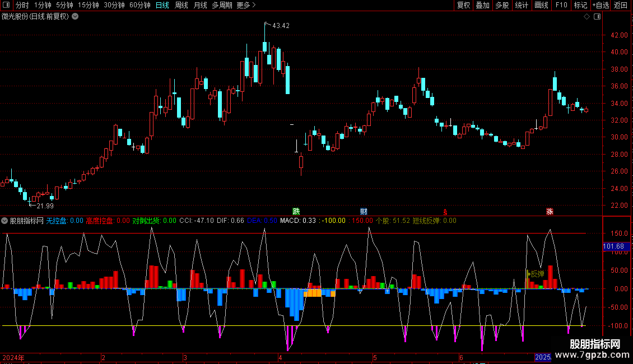This screenshot has height=364, width=633.
Task: Click 返回 to go back
Action: click(x=621, y=5)
